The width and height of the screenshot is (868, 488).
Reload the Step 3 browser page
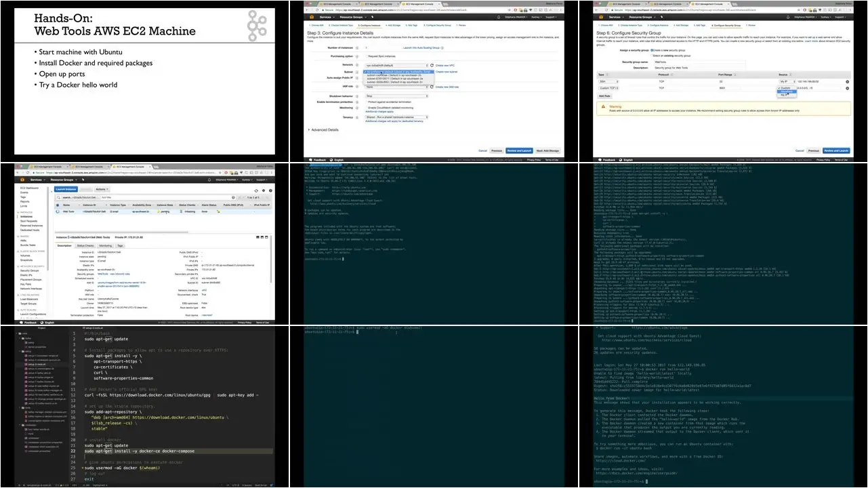click(x=317, y=12)
